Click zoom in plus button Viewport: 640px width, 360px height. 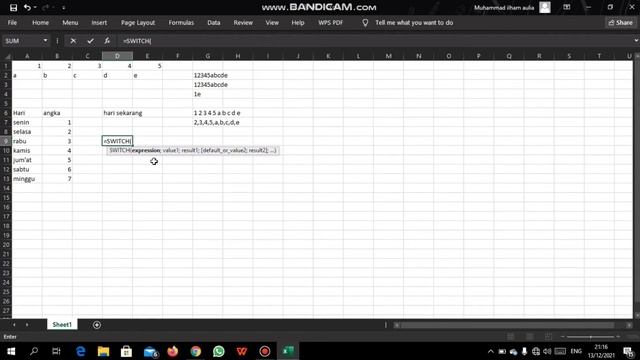(618, 337)
